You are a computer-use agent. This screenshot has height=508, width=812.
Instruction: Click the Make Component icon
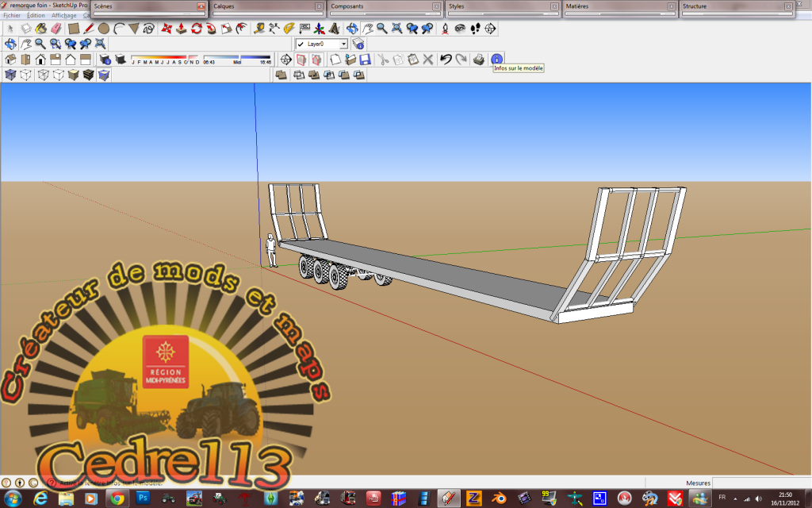click(x=26, y=29)
